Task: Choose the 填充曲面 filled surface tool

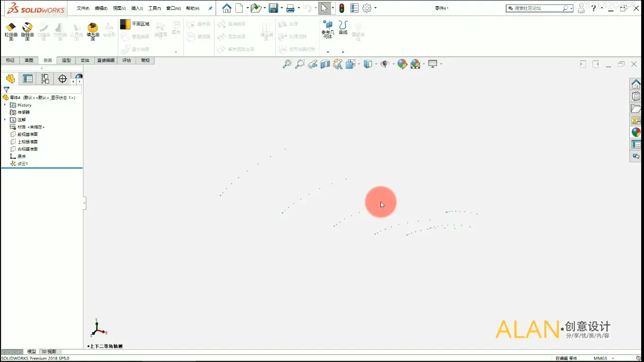Action: [x=93, y=31]
